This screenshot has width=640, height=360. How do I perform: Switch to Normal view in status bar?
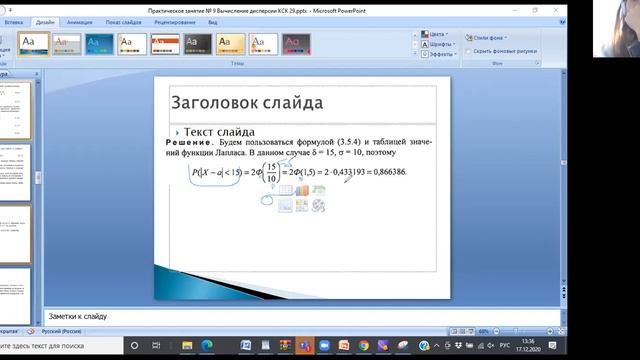(x=453, y=331)
